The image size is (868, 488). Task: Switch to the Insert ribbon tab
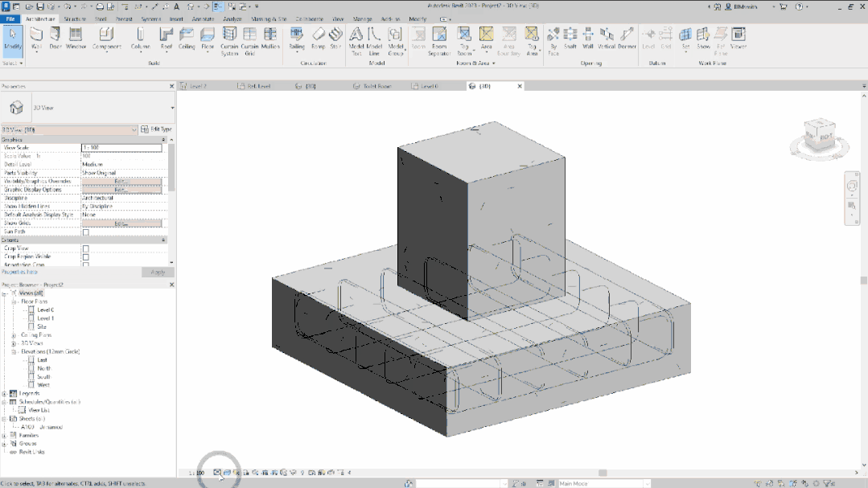tap(176, 18)
